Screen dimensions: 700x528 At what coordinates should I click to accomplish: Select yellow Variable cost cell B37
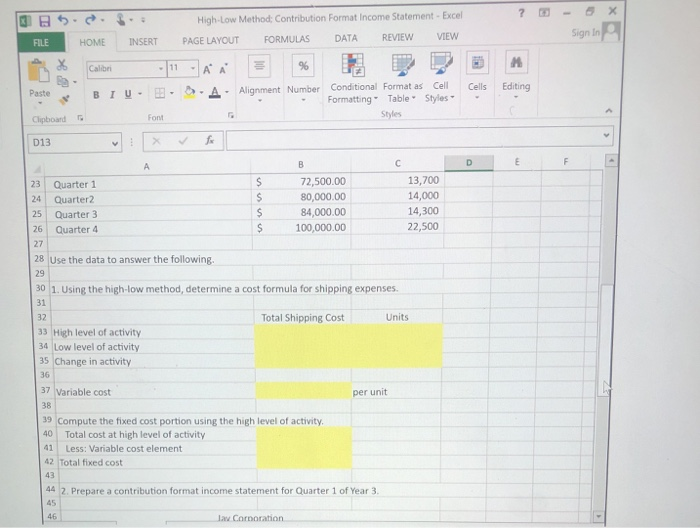(x=304, y=391)
